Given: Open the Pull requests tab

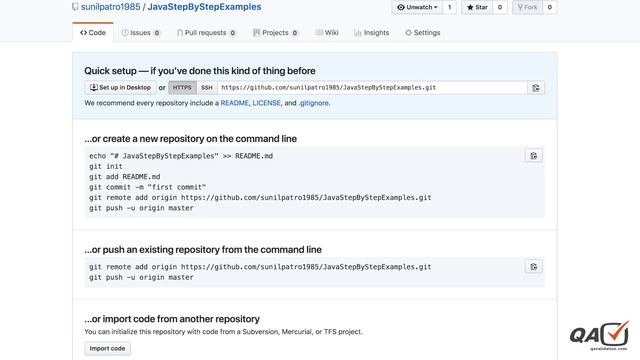Looking at the screenshot, I should (x=206, y=33).
